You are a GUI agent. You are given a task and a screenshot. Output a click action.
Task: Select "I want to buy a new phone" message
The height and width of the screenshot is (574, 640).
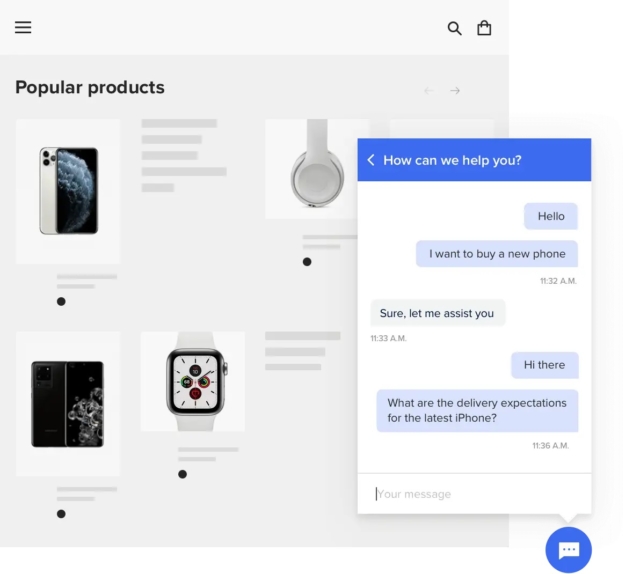[497, 254]
